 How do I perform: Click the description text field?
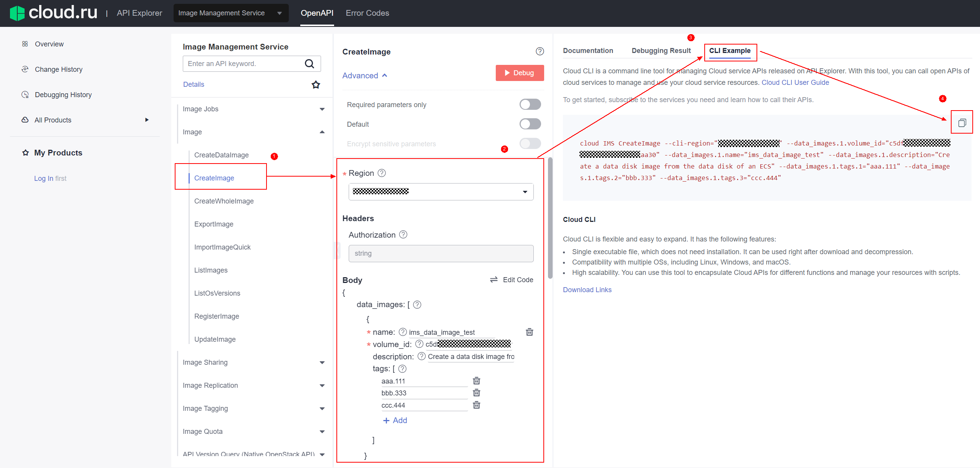(471, 357)
